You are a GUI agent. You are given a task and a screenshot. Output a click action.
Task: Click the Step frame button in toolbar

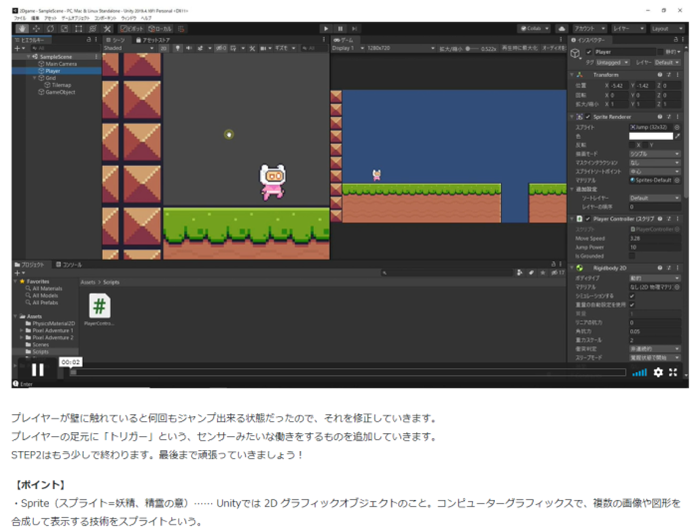click(x=355, y=29)
